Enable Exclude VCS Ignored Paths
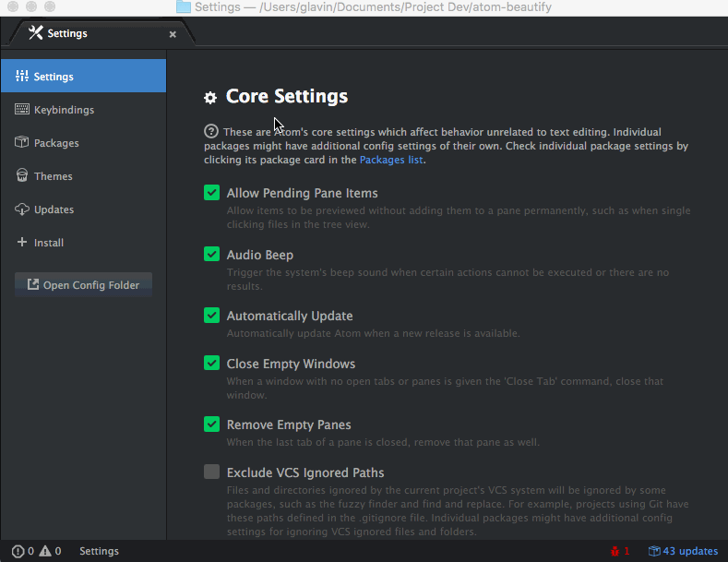The image size is (728, 562). [211, 472]
